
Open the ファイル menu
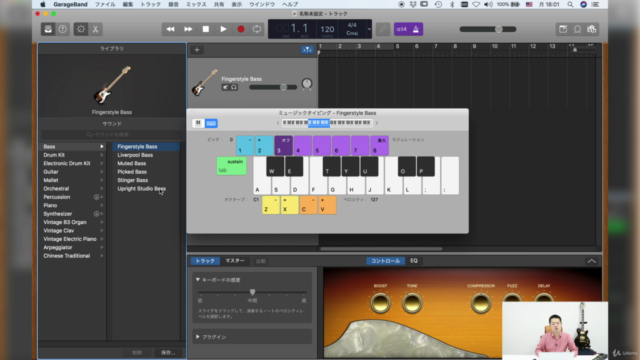coord(105,4)
